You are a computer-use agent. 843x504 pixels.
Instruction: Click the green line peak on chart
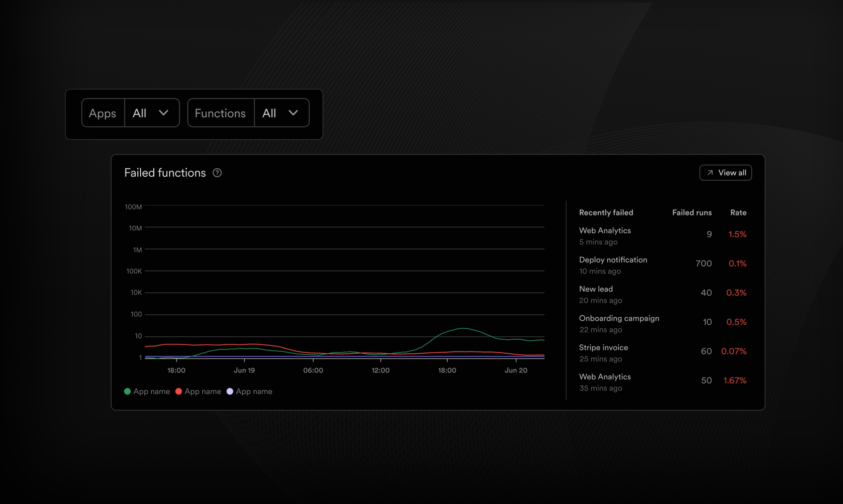(x=463, y=328)
